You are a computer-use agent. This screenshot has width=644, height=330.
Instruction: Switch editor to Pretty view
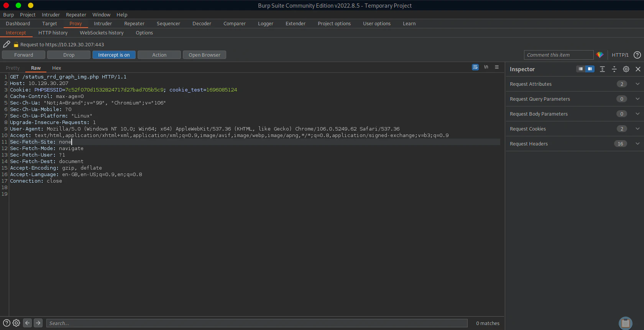coord(13,68)
